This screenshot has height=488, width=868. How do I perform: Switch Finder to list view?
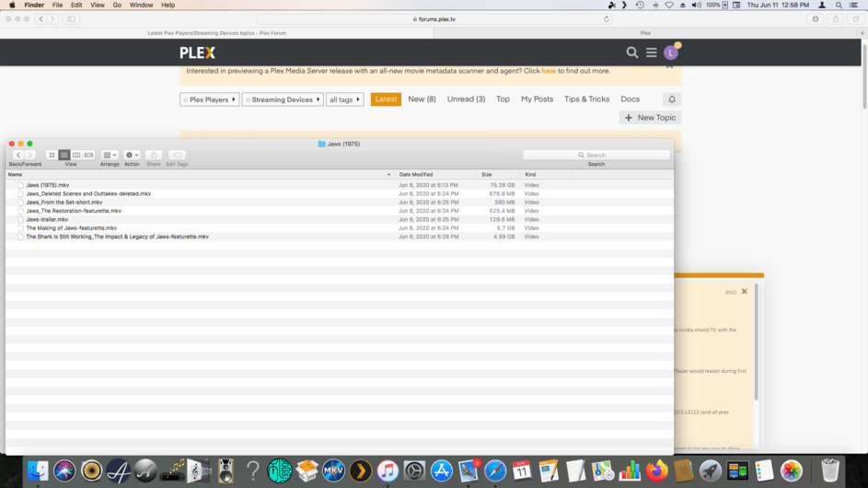[x=64, y=155]
